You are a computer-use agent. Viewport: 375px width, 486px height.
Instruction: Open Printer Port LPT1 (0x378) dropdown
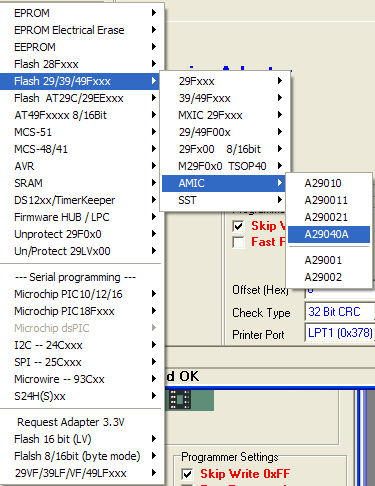(340, 333)
